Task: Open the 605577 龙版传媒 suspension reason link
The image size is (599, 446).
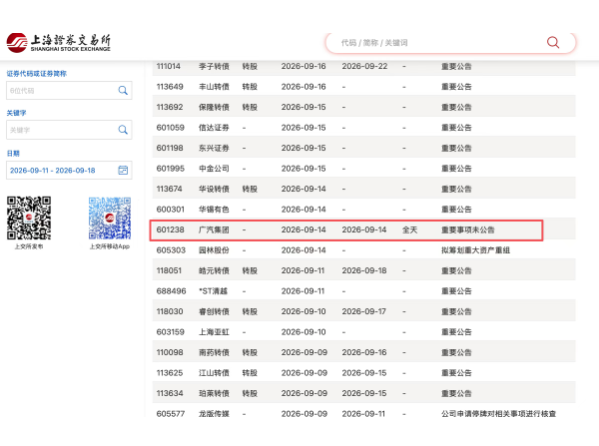Action: click(499, 414)
